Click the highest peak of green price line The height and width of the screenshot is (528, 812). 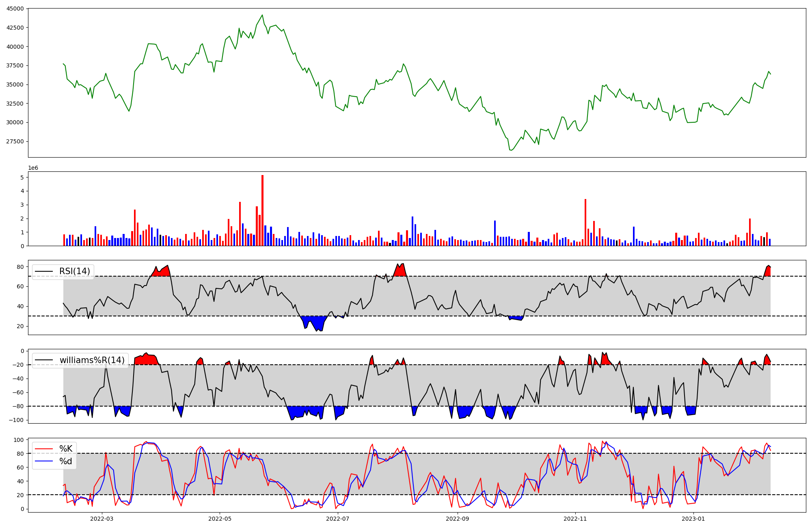click(x=262, y=15)
